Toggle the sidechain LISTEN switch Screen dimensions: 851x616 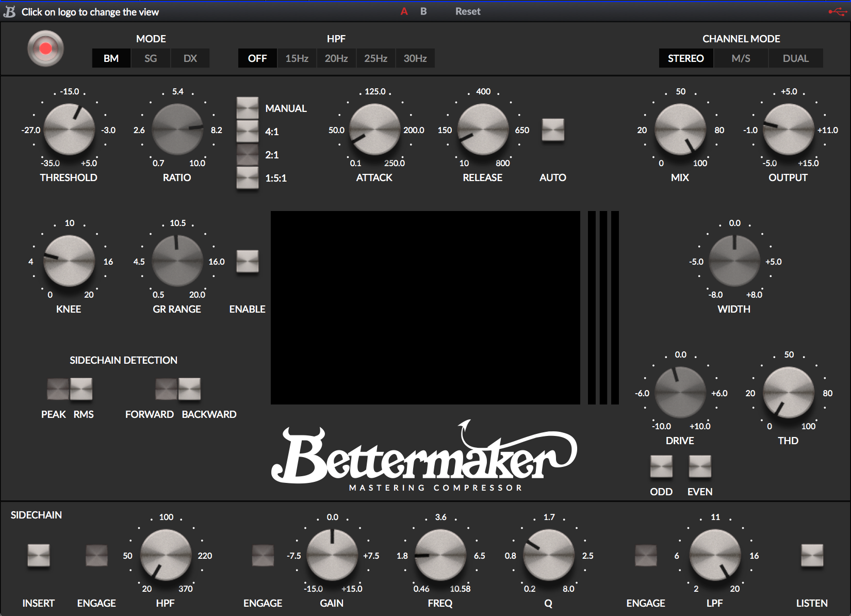(812, 555)
